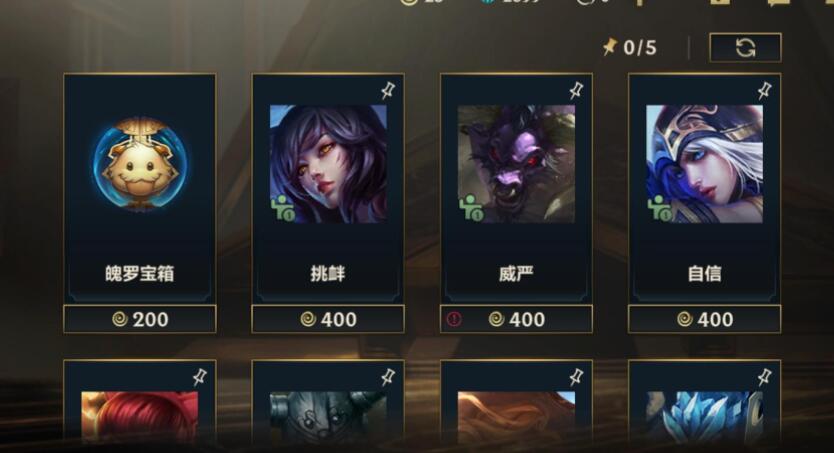Pin the gray armored champion card in second row
The width and height of the screenshot is (834, 453).
(x=388, y=378)
